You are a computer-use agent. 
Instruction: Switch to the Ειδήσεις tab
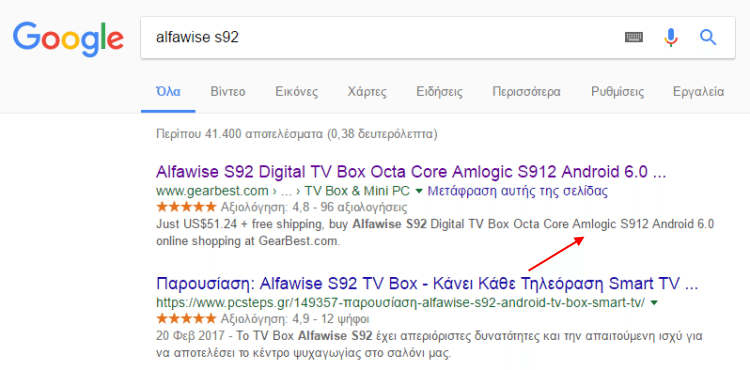[x=440, y=92]
